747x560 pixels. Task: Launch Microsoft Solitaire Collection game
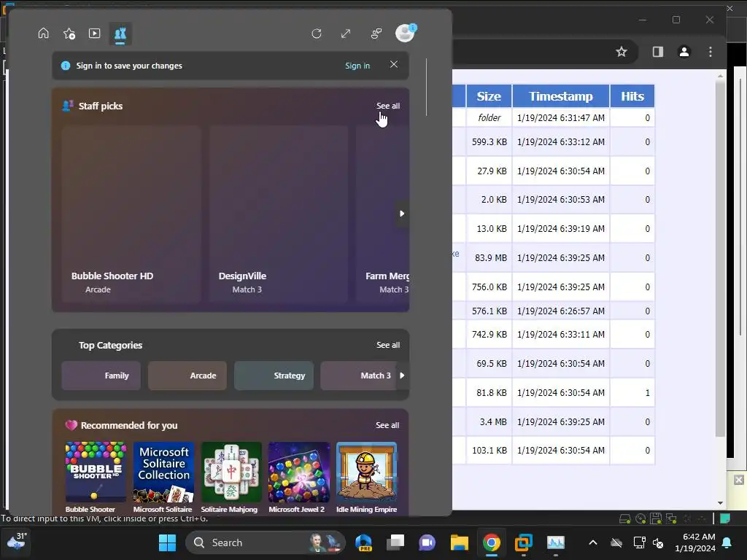163,477
